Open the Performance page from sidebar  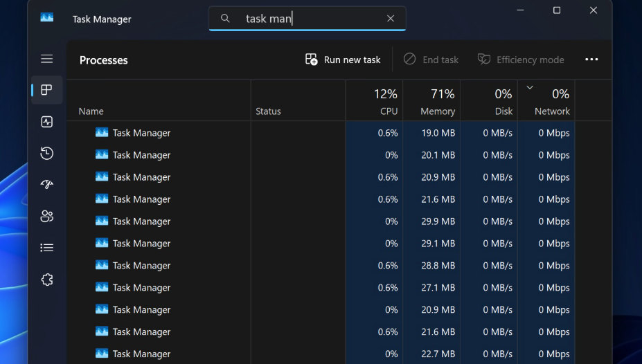46,122
